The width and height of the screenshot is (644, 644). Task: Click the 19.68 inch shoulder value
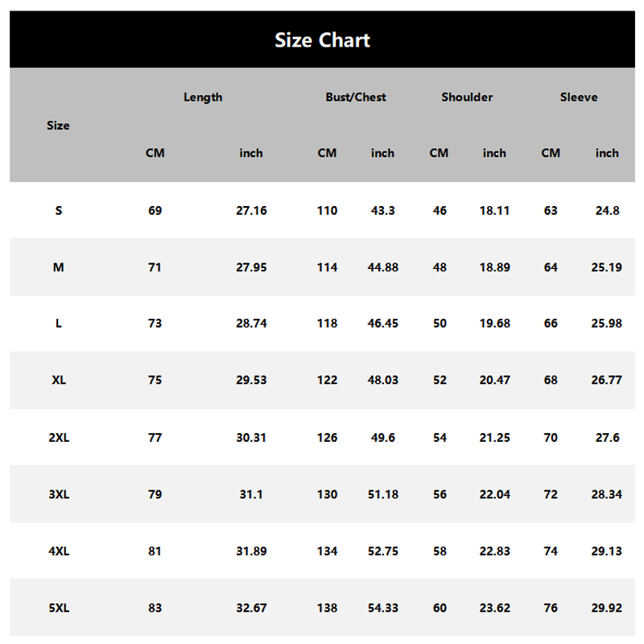pos(494,324)
